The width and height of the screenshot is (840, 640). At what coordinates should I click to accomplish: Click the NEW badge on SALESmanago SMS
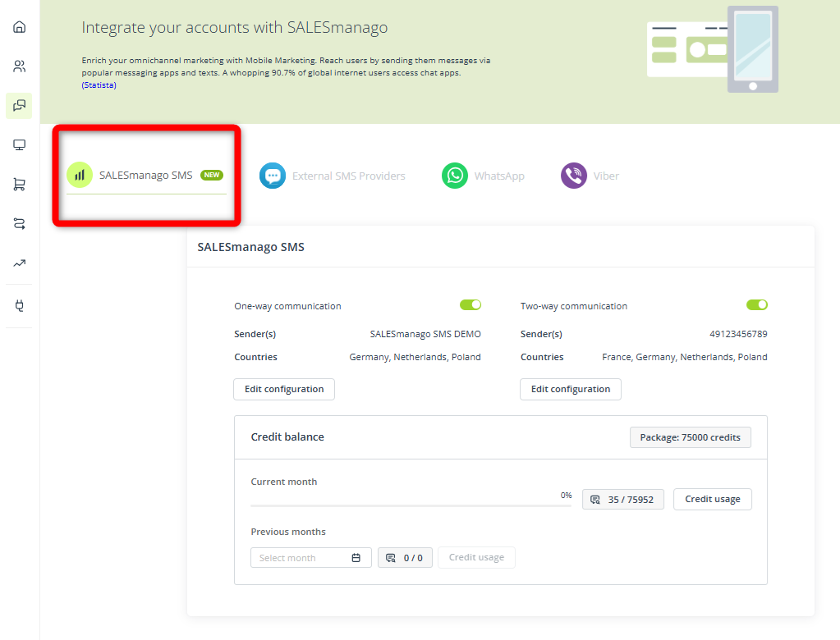[212, 175]
